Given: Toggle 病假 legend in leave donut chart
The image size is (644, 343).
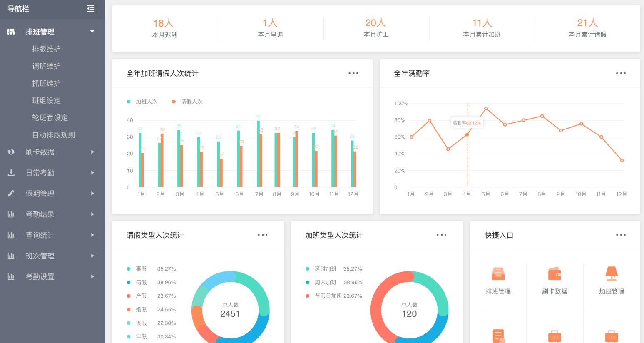Looking at the screenshot, I should click(137, 282).
